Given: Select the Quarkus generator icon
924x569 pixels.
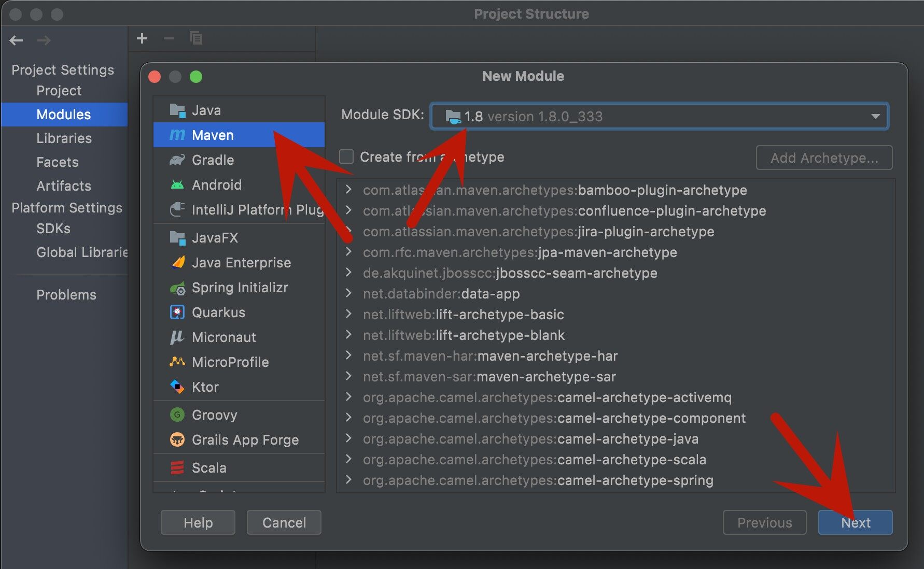Looking at the screenshot, I should pyautogui.click(x=177, y=312).
